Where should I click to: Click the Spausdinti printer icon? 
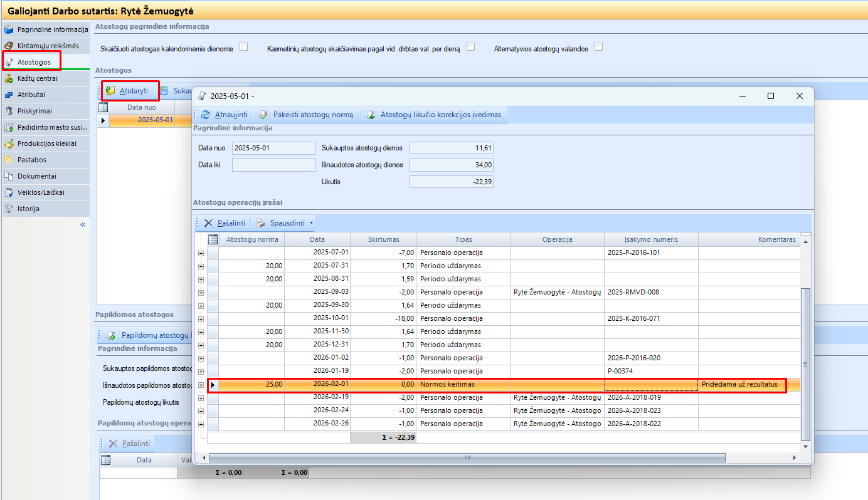[260, 223]
